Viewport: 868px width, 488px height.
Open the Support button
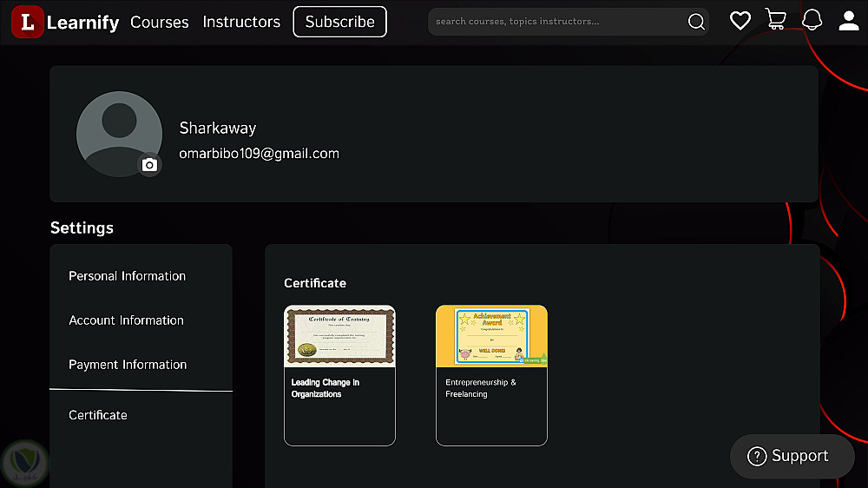[x=792, y=457]
